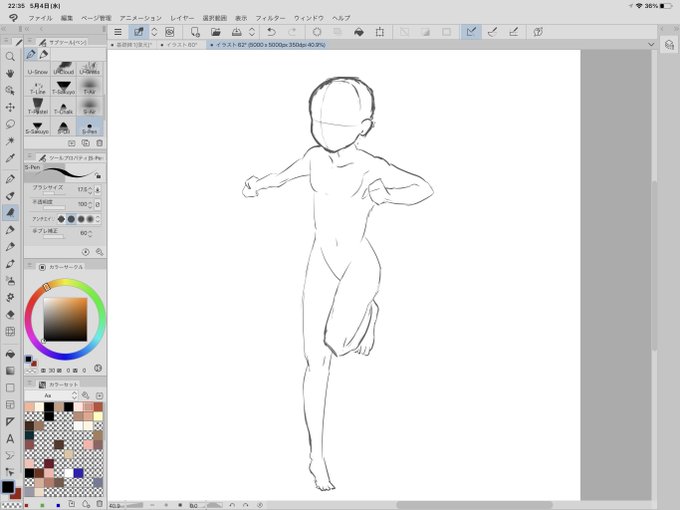Select the T-Line sub tool
The image size is (680, 510).
point(38,88)
